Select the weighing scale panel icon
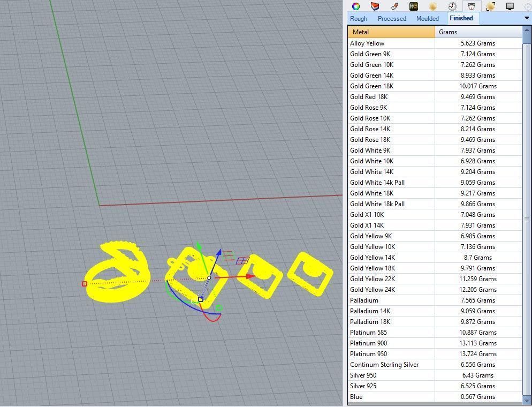This screenshot has height=407, width=532. (x=472, y=6)
